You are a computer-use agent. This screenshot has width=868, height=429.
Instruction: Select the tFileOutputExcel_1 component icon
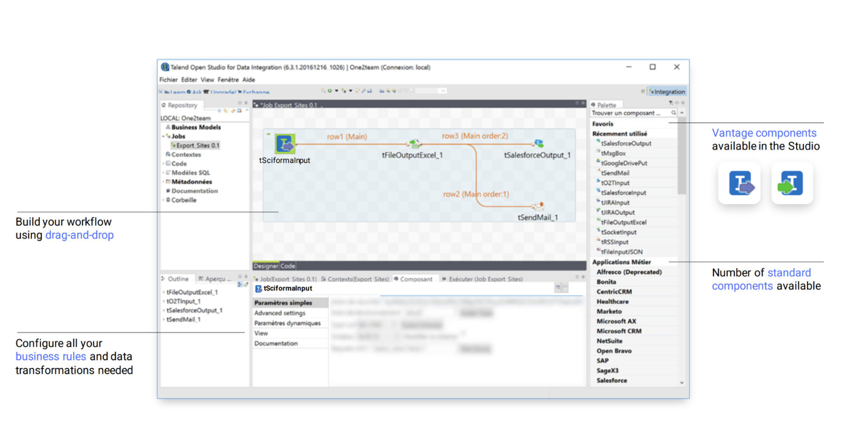point(415,144)
